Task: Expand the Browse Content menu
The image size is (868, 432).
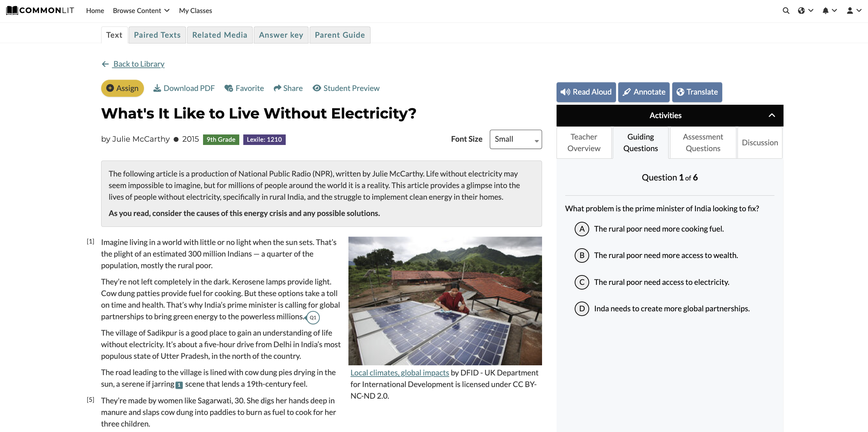Action: pos(141,11)
